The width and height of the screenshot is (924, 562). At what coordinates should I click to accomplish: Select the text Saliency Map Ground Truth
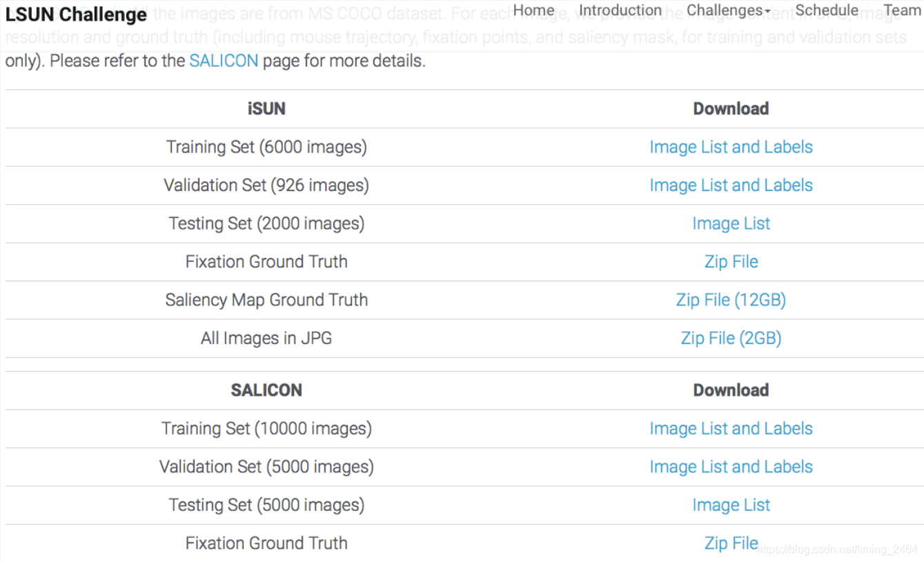[266, 300]
